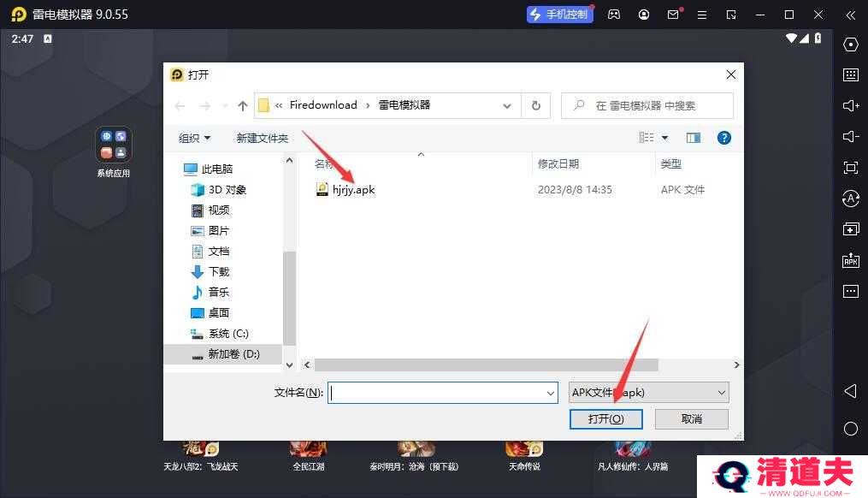Open the 组织 organize dropdown menu
868x498 pixels.
194,138
